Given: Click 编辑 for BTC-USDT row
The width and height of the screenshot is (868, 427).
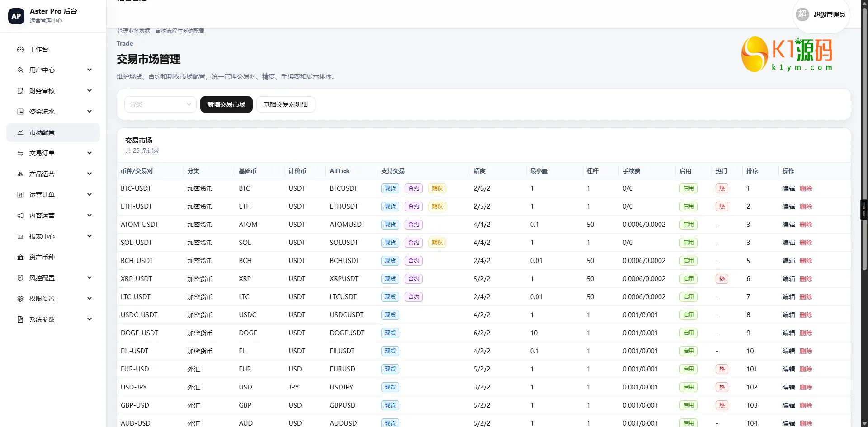Looking at the screenshot, I should click(789, 188).
